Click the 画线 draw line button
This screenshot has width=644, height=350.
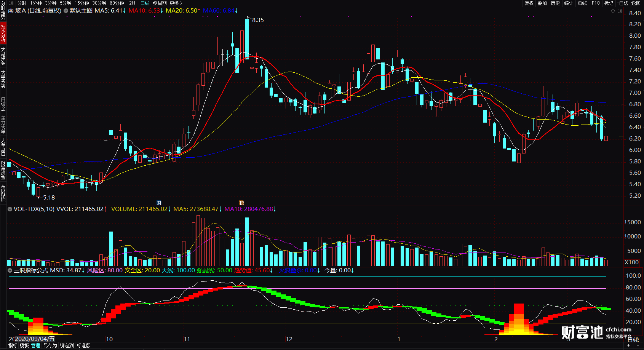(582, 3)
